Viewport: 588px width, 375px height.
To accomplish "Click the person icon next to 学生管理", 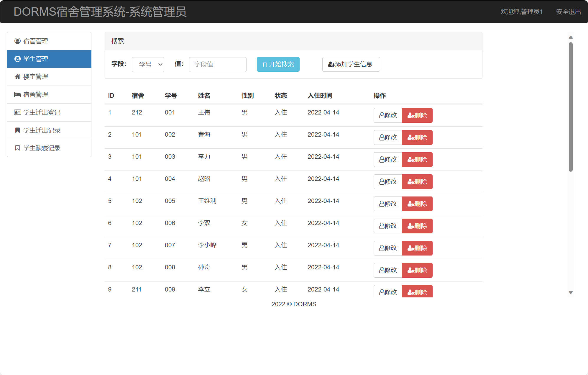I will coord(17,59).
